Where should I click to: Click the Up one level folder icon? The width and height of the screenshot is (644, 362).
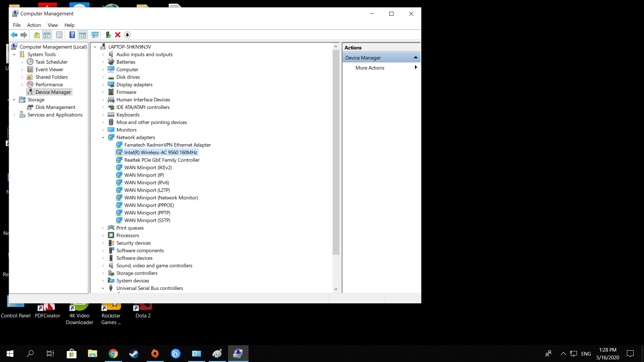pos(37,35)
